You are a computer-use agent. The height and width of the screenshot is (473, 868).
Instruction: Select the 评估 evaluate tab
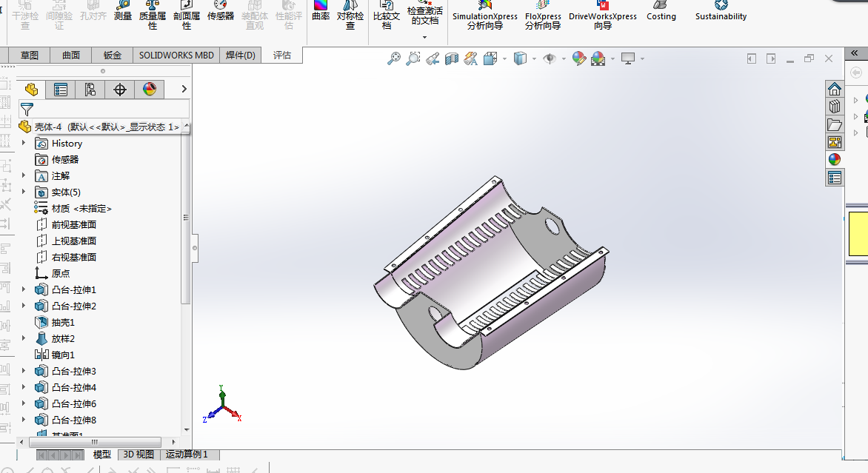pos(281,56)
